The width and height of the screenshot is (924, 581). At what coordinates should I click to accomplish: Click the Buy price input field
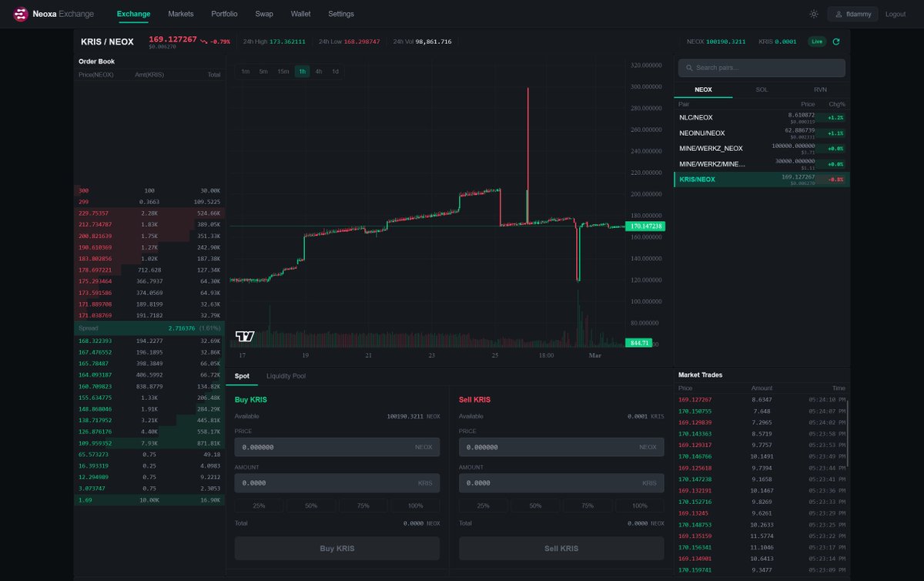337,447
